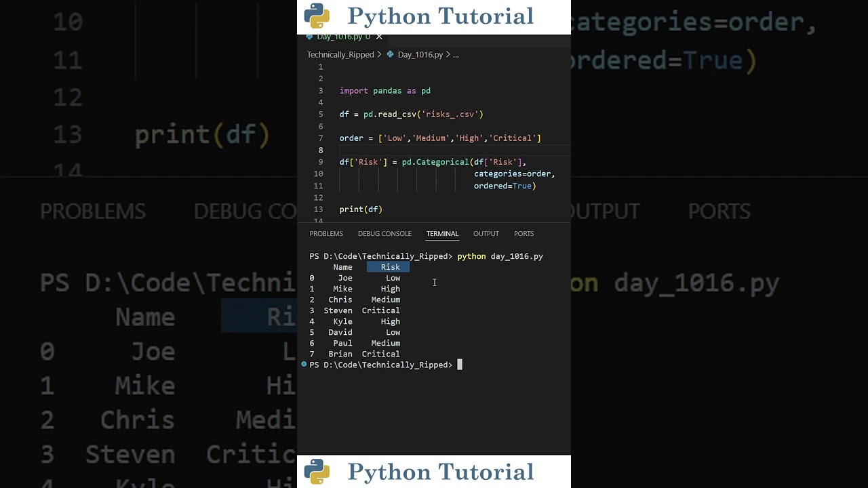Viewport: 868px width, 488px height.
Task: Click the terminal row for Joe
Action: click(x=355, y=278)
